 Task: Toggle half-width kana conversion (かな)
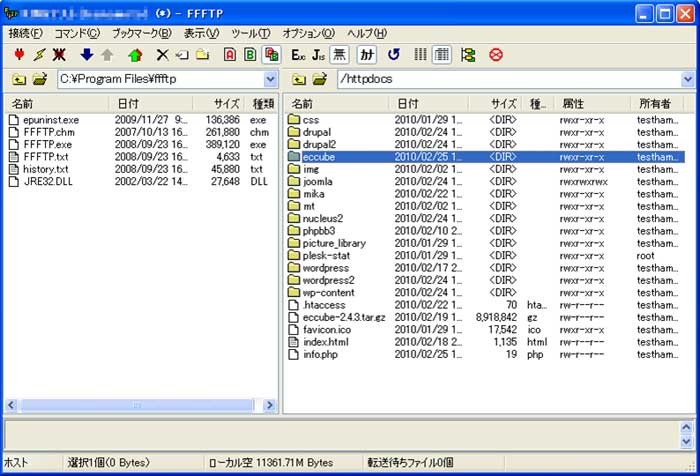(367, 54)
